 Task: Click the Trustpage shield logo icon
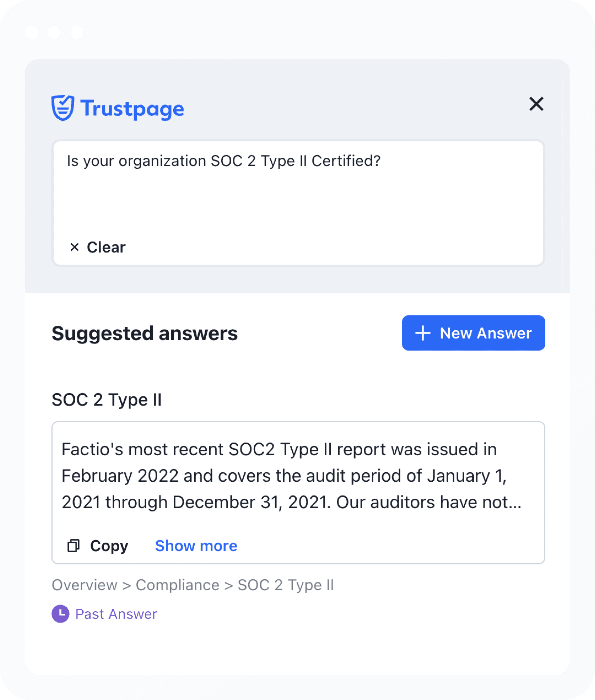(63, 108)
